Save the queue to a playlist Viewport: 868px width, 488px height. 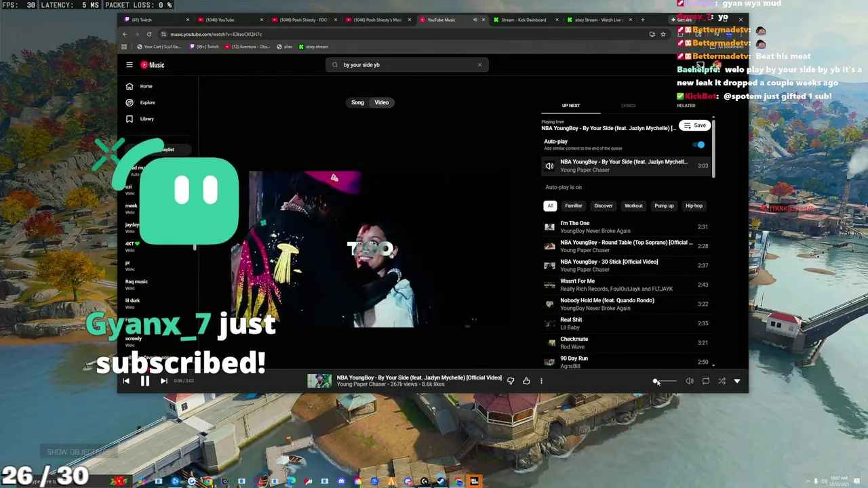695,125
